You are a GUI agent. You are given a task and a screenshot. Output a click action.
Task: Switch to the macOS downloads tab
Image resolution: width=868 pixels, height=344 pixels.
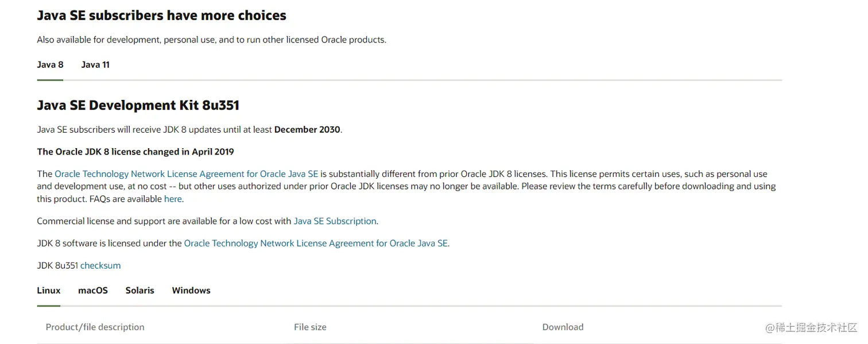(x=93, y=291)
